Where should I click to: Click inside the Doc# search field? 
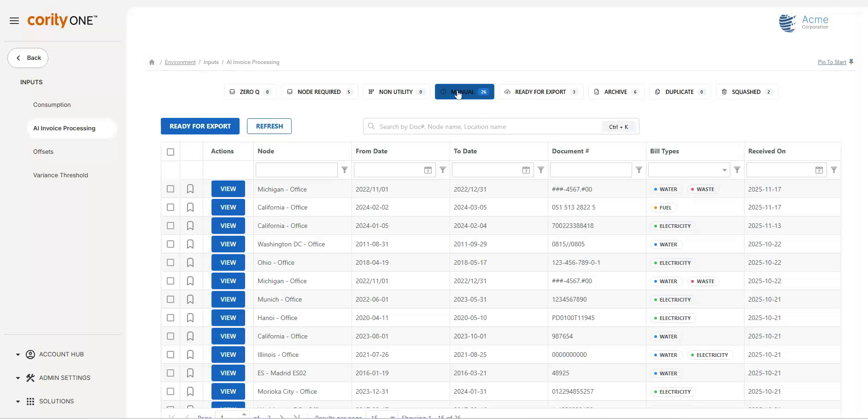coord(484,127)
